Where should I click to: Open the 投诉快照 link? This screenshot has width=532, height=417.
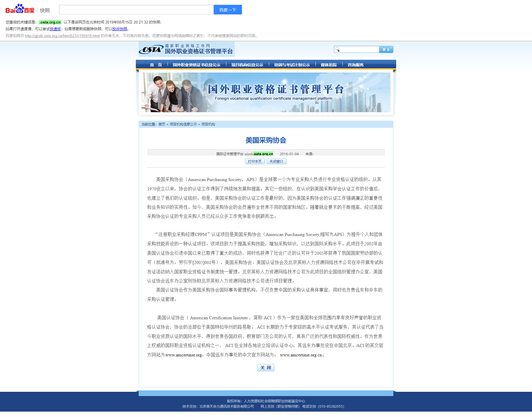tap(120, 29)
